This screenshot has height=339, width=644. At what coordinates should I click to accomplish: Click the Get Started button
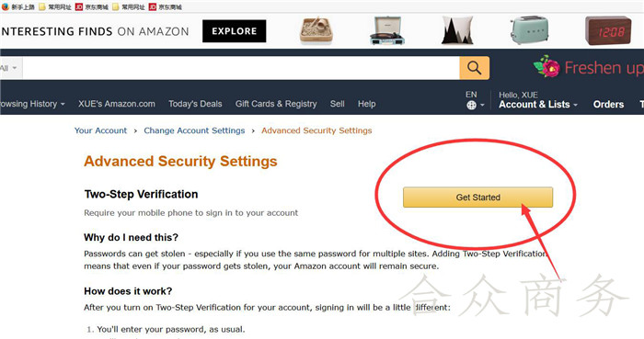click(x=477, y=198)
